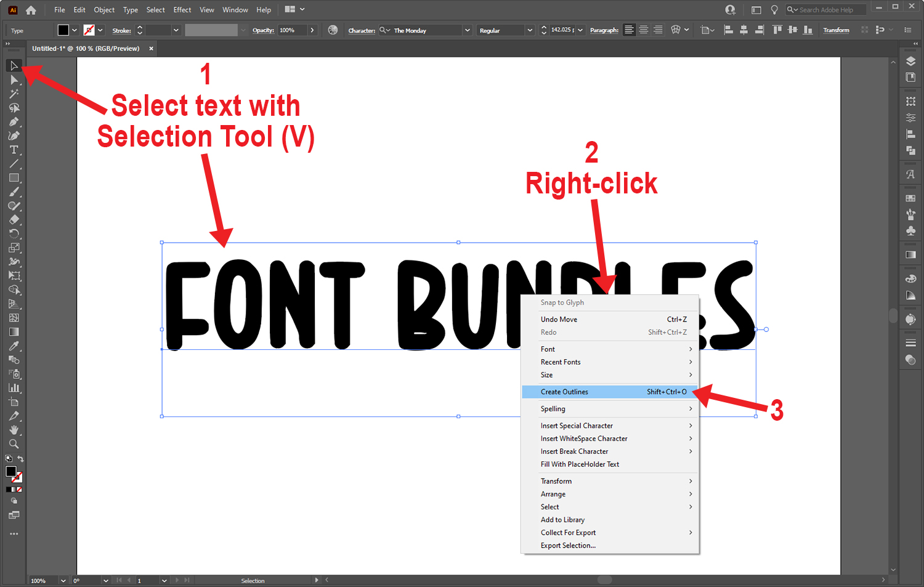Swap fill and stroke colors
The height and width of the screenshot is (587, 924).
click(20, 459)
